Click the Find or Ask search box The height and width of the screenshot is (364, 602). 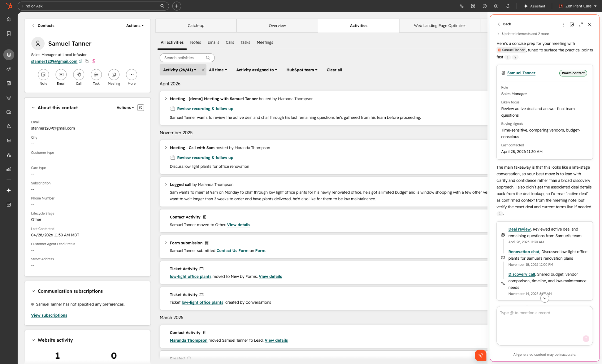coord(93,6)
